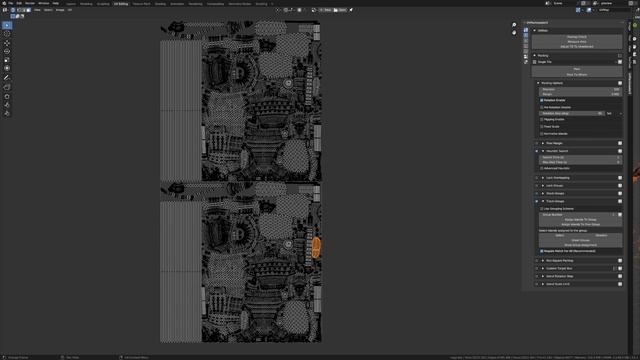Image resolution: width=640 pixels, height=360 pixels.
Task: Open the Select menu in editor header
Action: click(48, 10)
